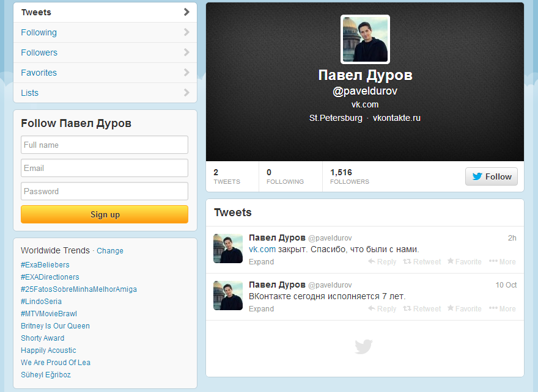View the 1,516 Followers count
The width and height of the screenshot is (538, 392).
350,176
